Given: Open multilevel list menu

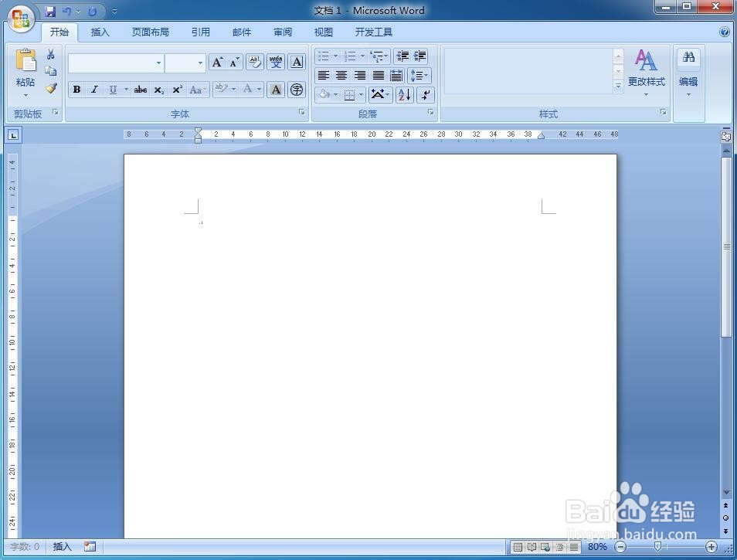Looking at the screenshot, I should 379,56.
